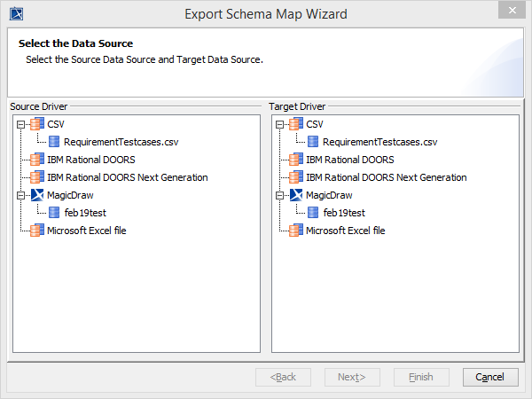This screenshot has width=532, height=399.
Task: Collapse the MagicDraw node in Target Driver
Action: (x=279, y=195)
